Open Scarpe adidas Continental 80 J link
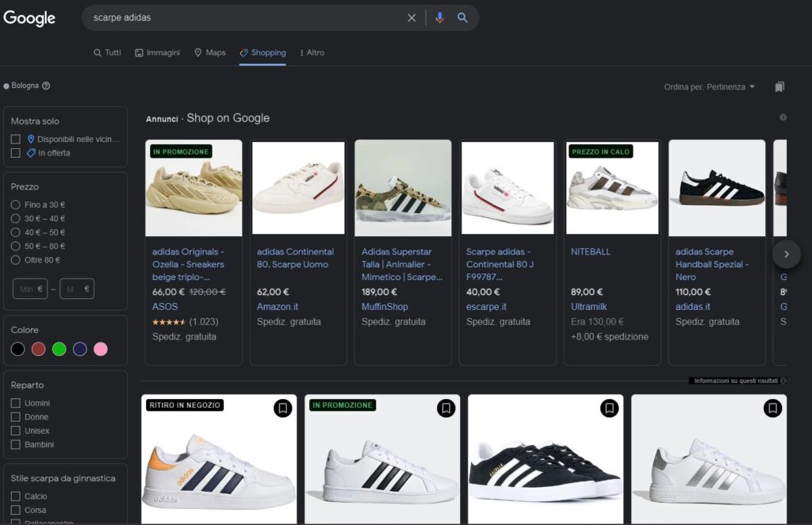The image size is (812, 525). (500, 264)
